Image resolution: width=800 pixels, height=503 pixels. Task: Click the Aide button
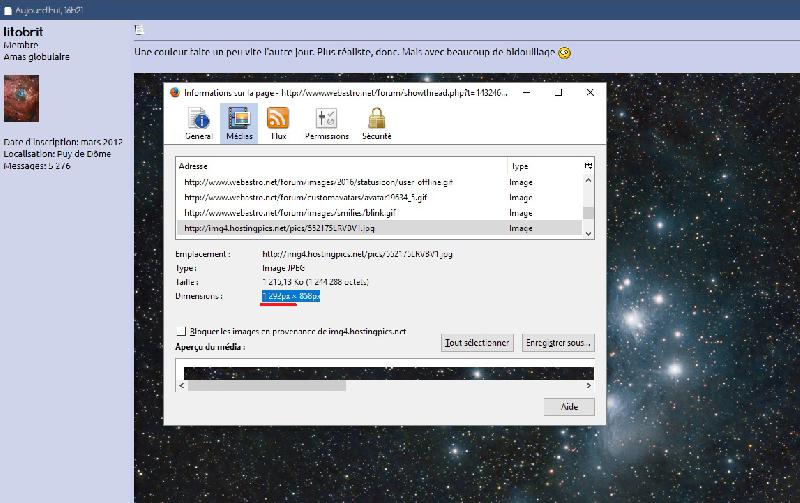[569, 407]
